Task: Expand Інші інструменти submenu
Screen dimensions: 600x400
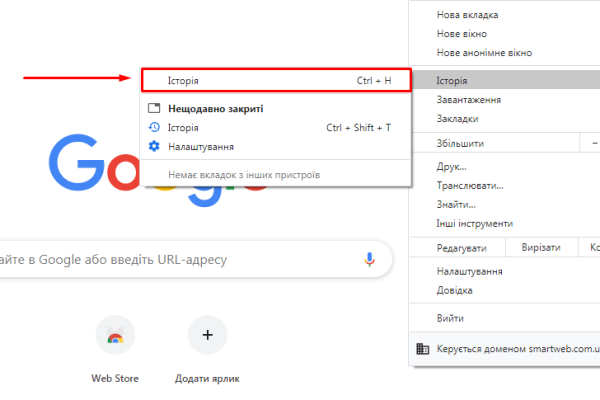Action: [x=475, y=223]
